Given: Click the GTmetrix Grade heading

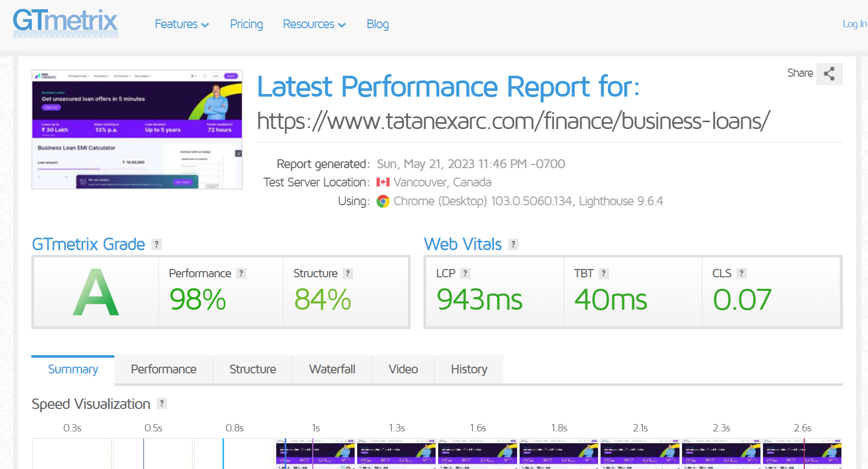Looking at the screenshot, I should (88, 244).
